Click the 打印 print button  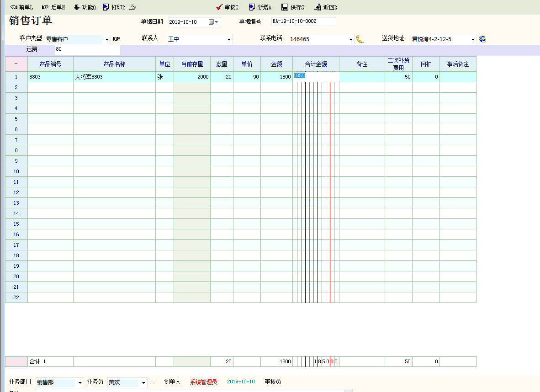[114, 7]
